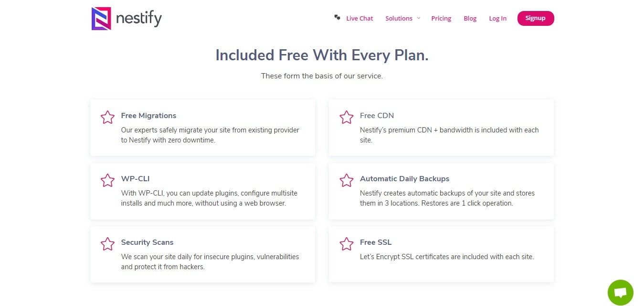Open the Solutions menu
Image resolution: width=644 pixels, height=306 pixels.
[x=399, y=18]
